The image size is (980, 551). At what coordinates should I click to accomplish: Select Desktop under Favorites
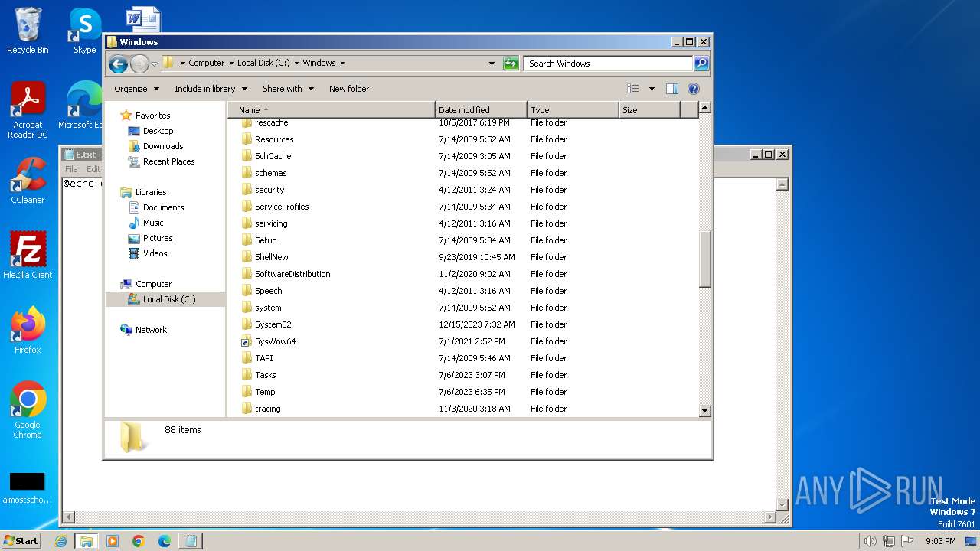tap(158, 131)
